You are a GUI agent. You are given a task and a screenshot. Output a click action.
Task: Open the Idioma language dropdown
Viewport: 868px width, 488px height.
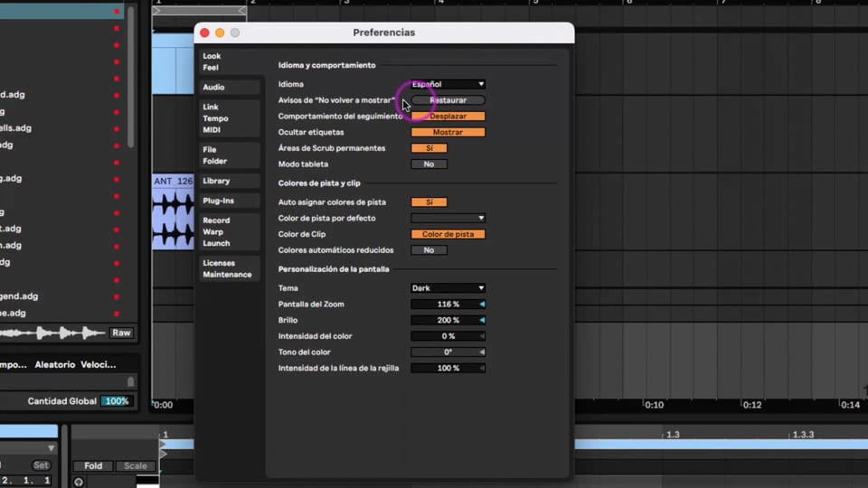448,84
